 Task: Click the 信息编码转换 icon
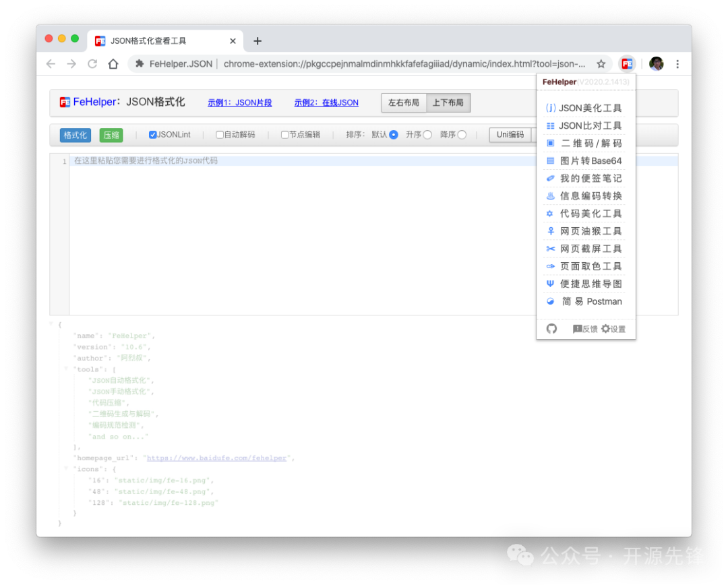tap(550, 196)
